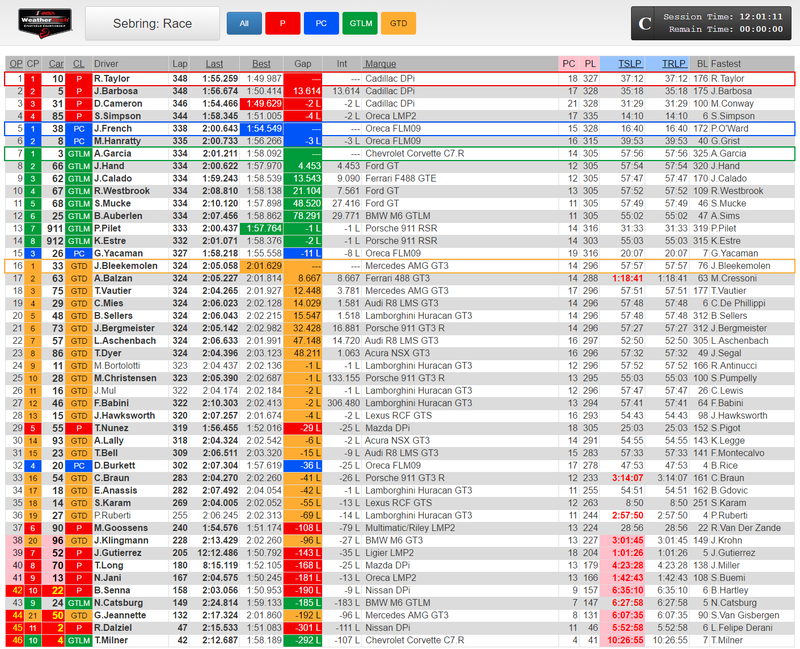Click driver G.Yacaman
Viewport: 800px width, 649px height.
[x=118, y=254]
